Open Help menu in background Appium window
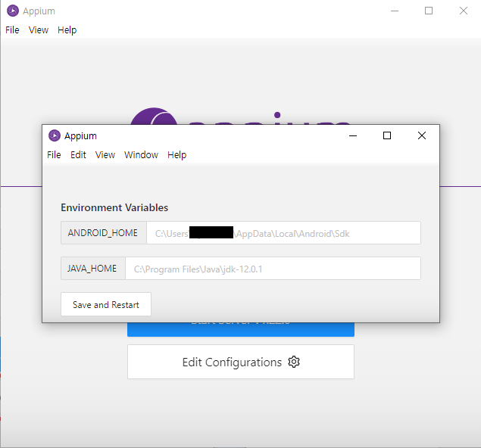Viewport: 481px width, 448px height. pyautogui.click(x=67, y=30)
